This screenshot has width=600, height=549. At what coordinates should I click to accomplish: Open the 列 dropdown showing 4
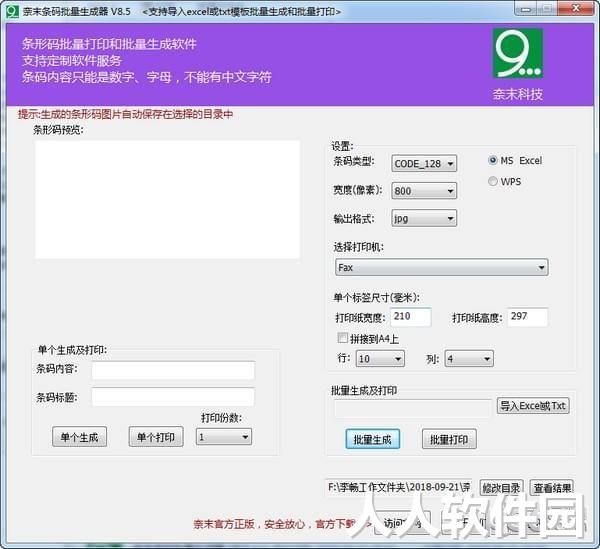(x=469, y=359)
